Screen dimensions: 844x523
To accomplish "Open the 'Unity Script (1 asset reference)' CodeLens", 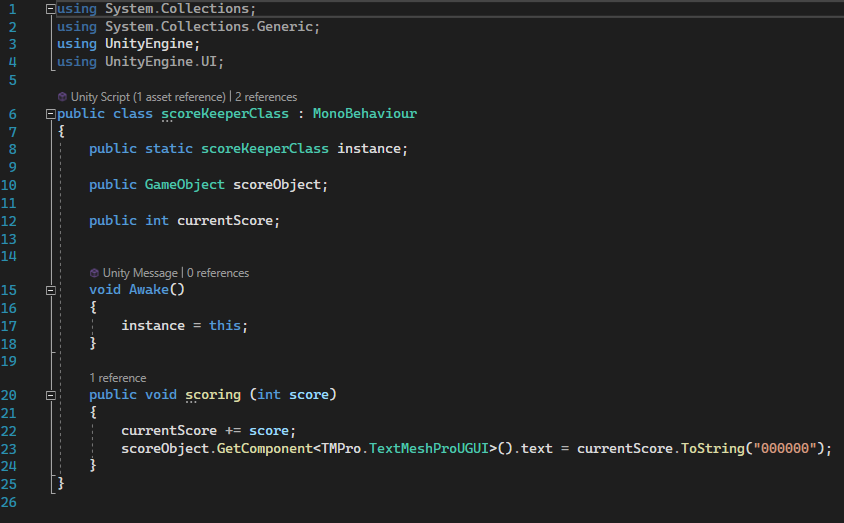I will [148, 97].
